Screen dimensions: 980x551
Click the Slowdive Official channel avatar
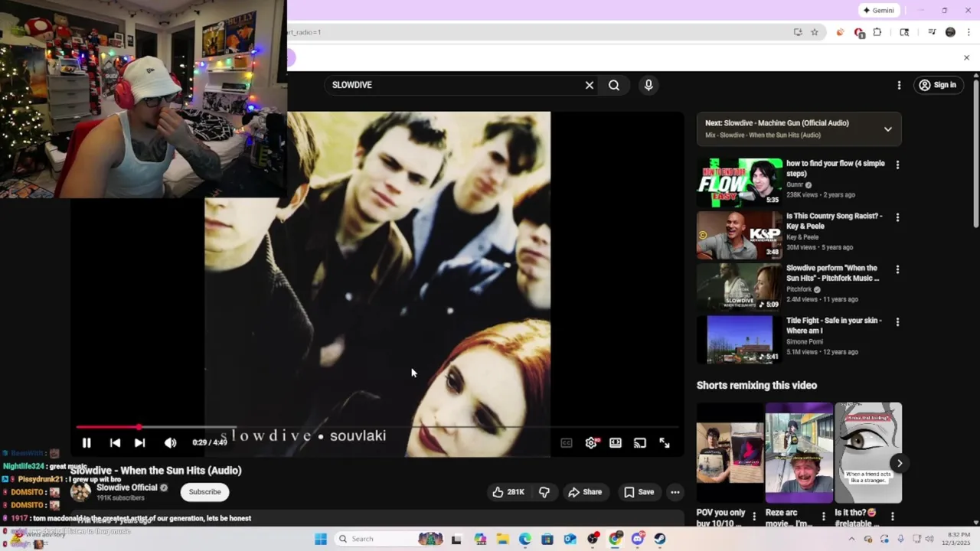tap(80, 492)
